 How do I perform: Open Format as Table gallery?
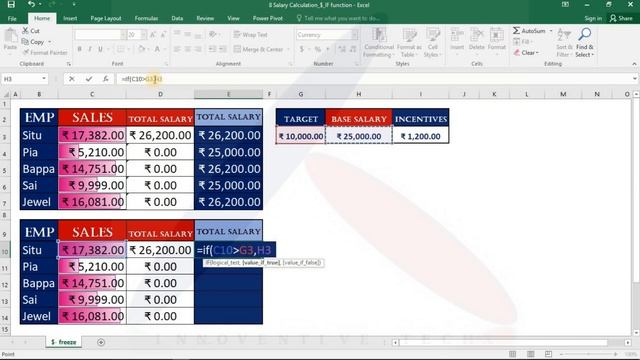coord(409,42)
